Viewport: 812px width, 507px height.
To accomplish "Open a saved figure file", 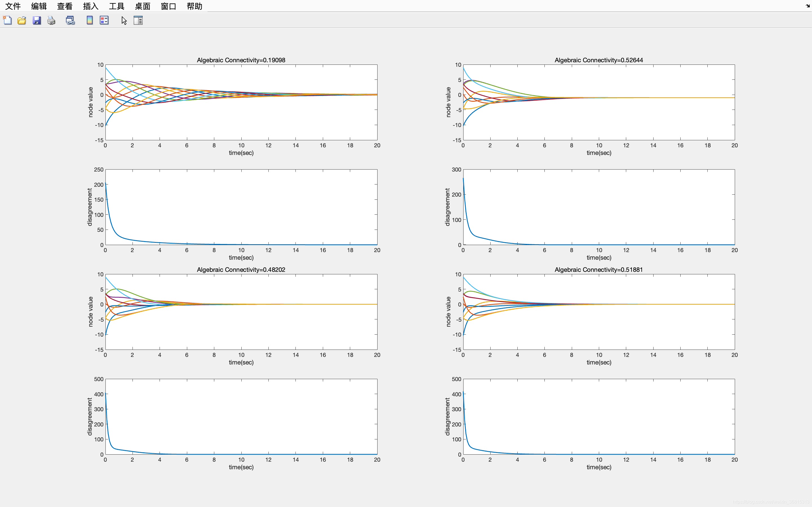I will coord(21,20).
